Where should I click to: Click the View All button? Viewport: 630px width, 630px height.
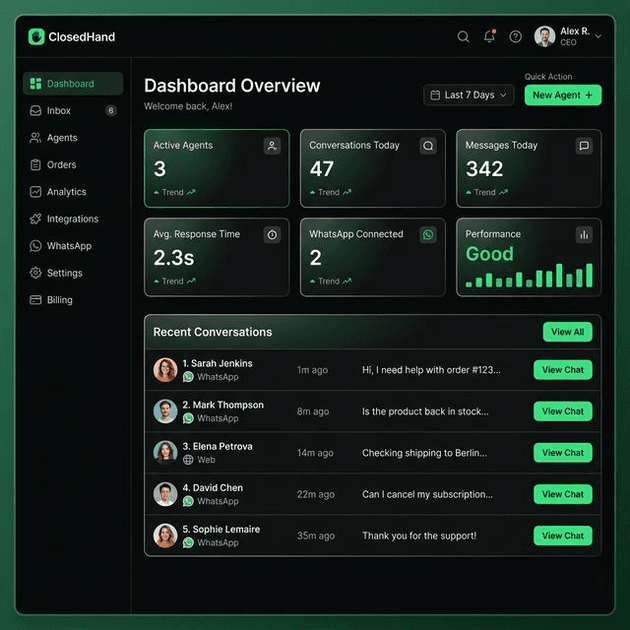[x=567, y=332]
